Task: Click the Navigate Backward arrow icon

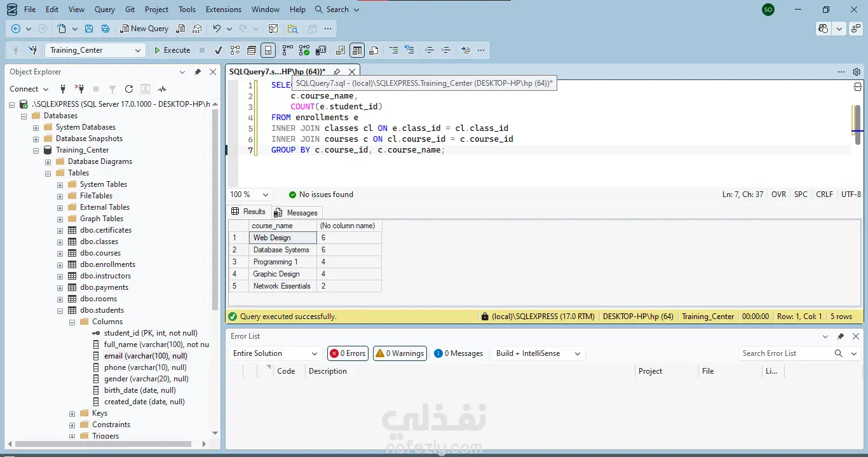Action: (x=16, y=29)
